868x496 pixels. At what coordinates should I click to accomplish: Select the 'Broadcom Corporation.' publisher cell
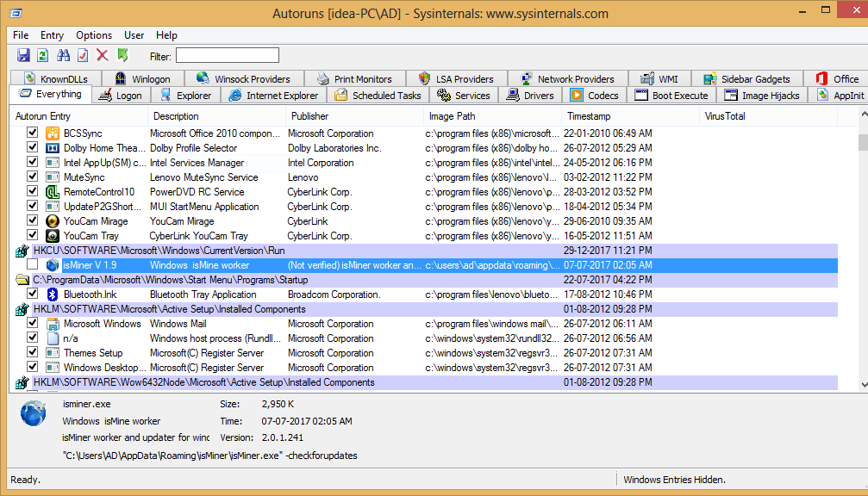(334, 294)
